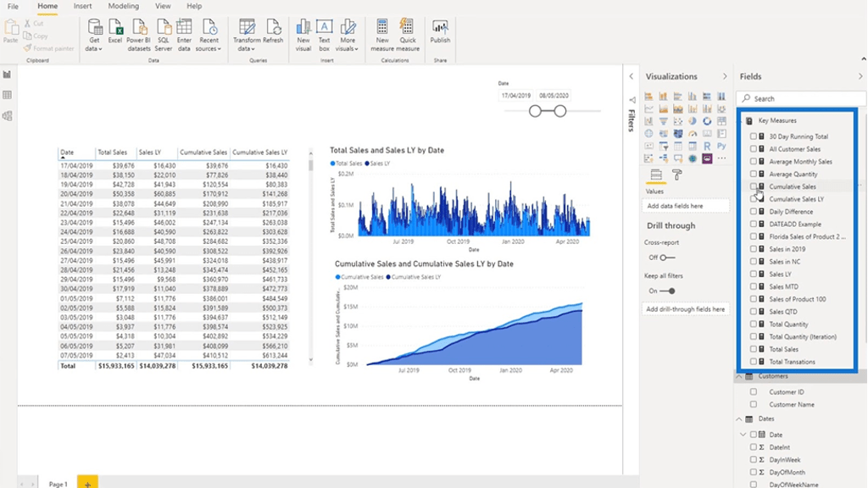Create a Quick measure

point(408,36)
